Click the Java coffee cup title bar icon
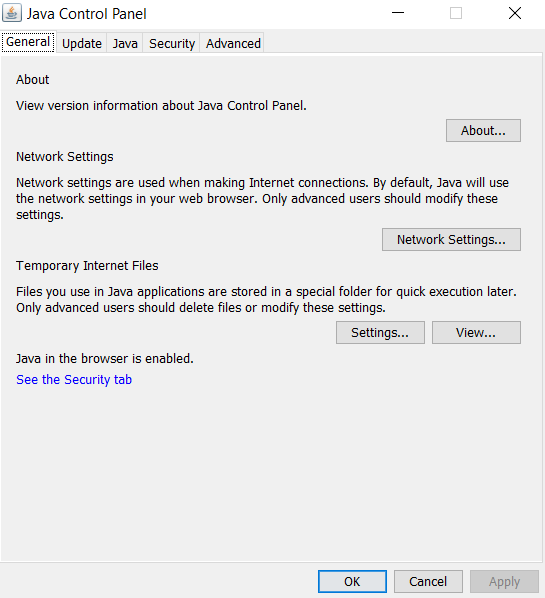Viewport: 545px width, 598px height. [12, 13]
